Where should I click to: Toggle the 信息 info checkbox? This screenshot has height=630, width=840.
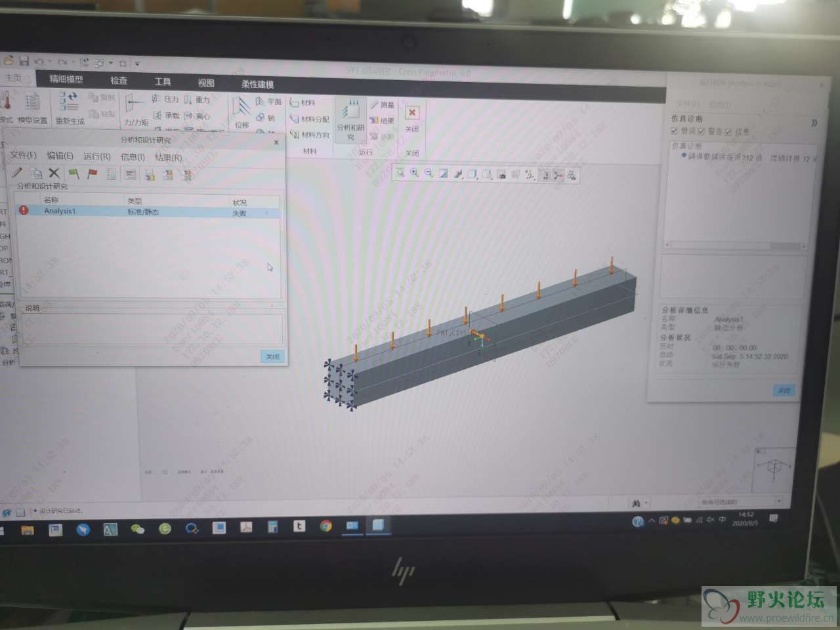(728, 131)
